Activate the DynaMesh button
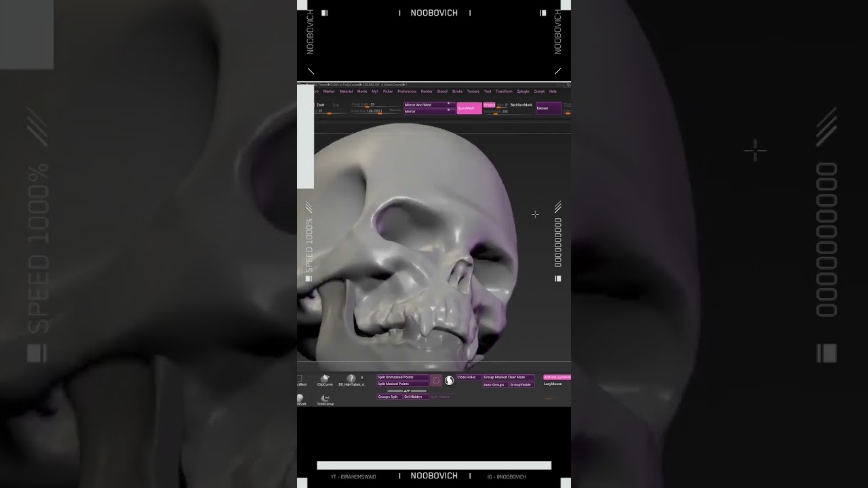 pos(469,108)
